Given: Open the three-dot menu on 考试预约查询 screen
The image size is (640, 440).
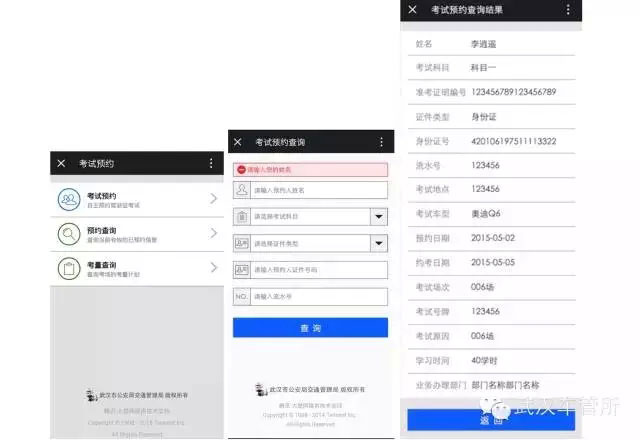Looking at the screenshot, I should [x=381, y=142].
